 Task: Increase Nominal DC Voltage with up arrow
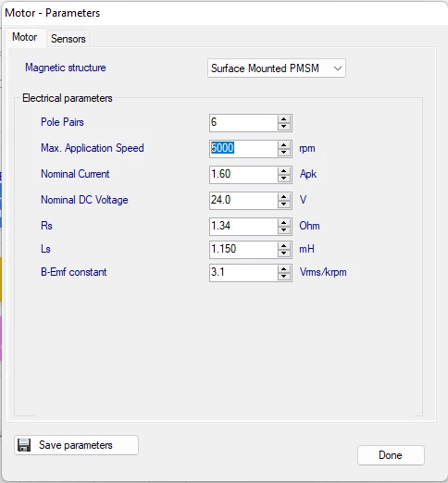tap(284, 197)
